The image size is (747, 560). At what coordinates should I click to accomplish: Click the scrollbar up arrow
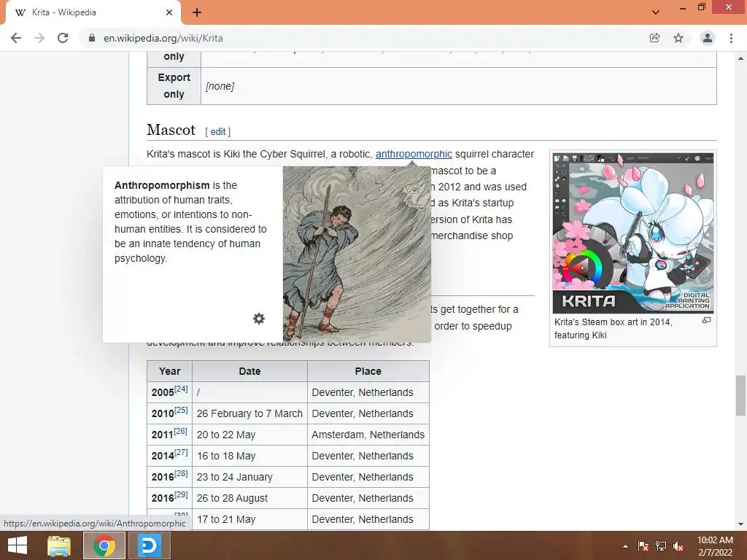click(741, 58)
